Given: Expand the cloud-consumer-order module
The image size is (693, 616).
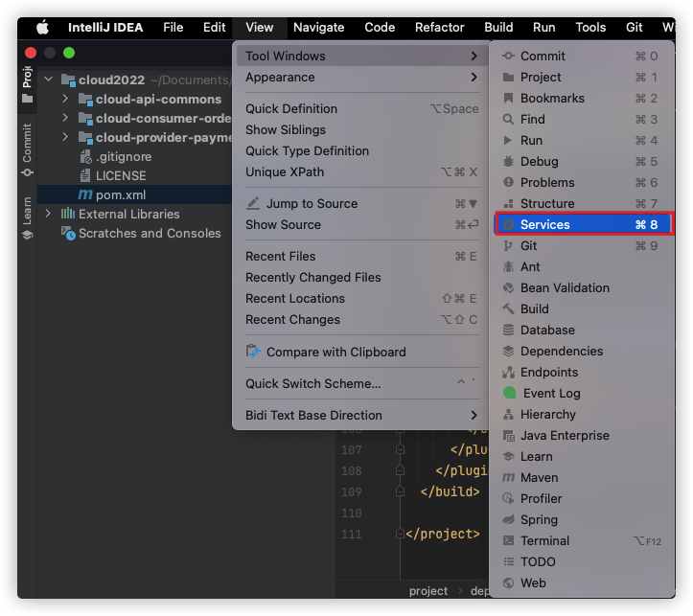Looking at the screenshot, I should [x=65, y=118].
